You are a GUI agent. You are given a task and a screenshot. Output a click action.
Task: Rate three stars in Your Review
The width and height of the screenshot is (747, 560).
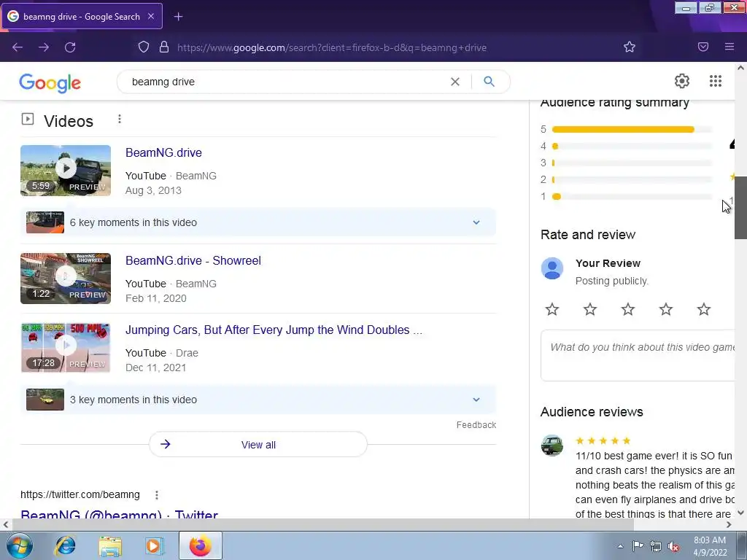628,309
